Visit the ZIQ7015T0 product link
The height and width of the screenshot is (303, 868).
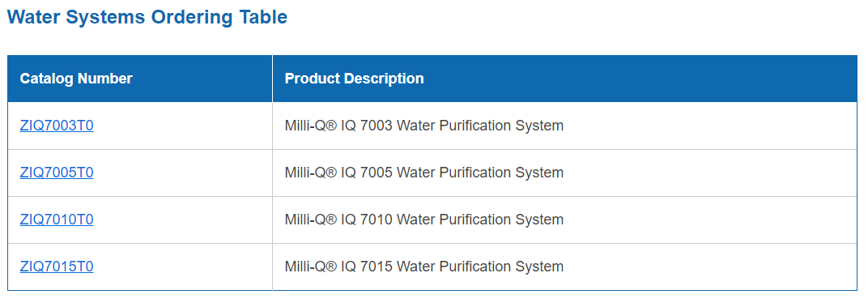tap(57, 267)
